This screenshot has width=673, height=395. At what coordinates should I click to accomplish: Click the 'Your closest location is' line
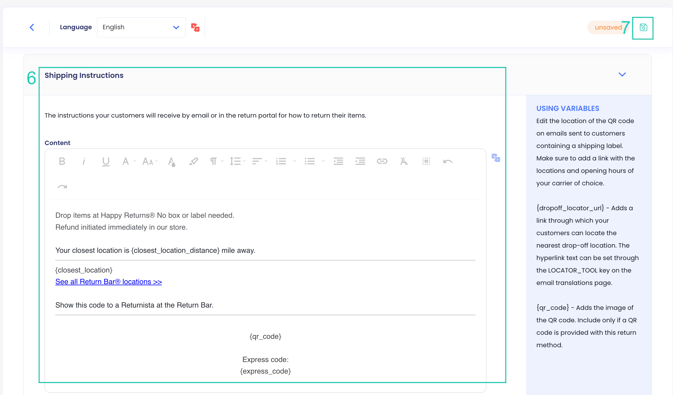click(x=155, y=250)
